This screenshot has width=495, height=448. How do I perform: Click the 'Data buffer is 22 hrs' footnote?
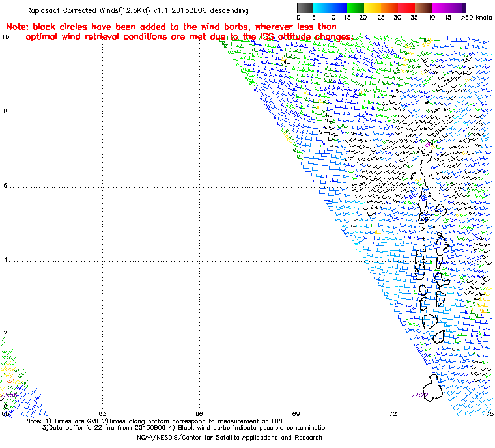[x=186, y=428]
